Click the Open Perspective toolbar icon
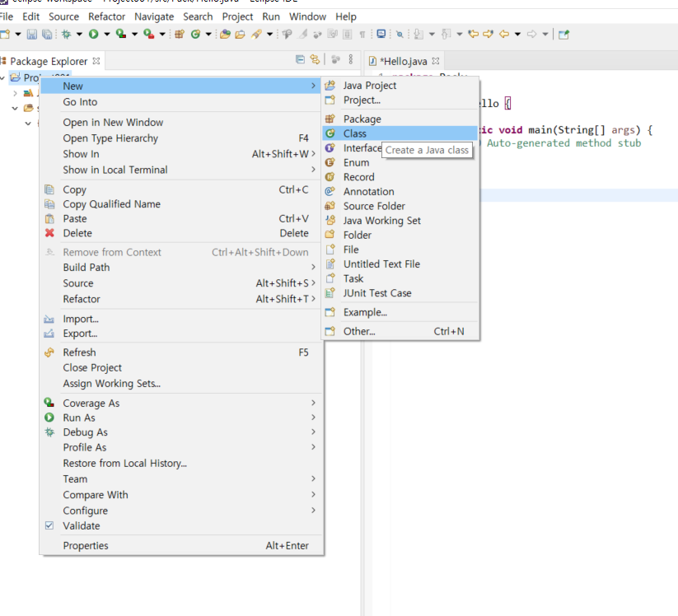Viewport: 678px width, 616px height. tap(563, 34)
